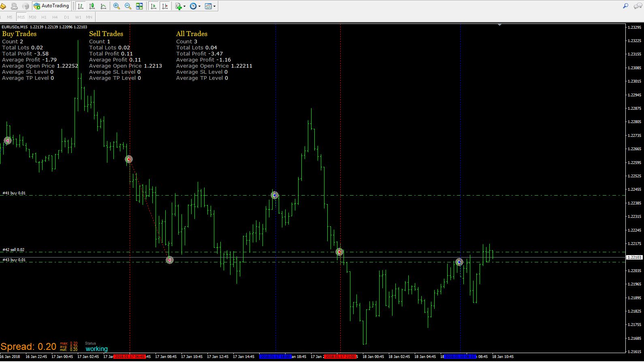Click the signals broadcast icon

[26, 6]
